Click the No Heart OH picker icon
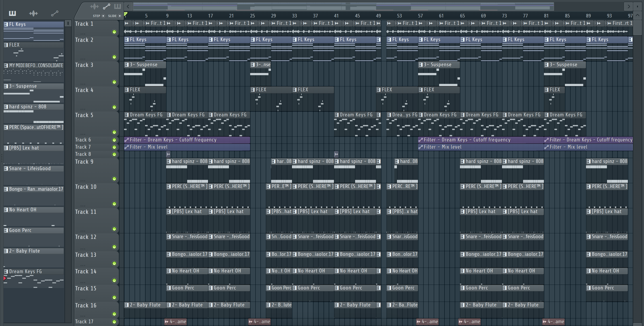 tap(6, 210)
